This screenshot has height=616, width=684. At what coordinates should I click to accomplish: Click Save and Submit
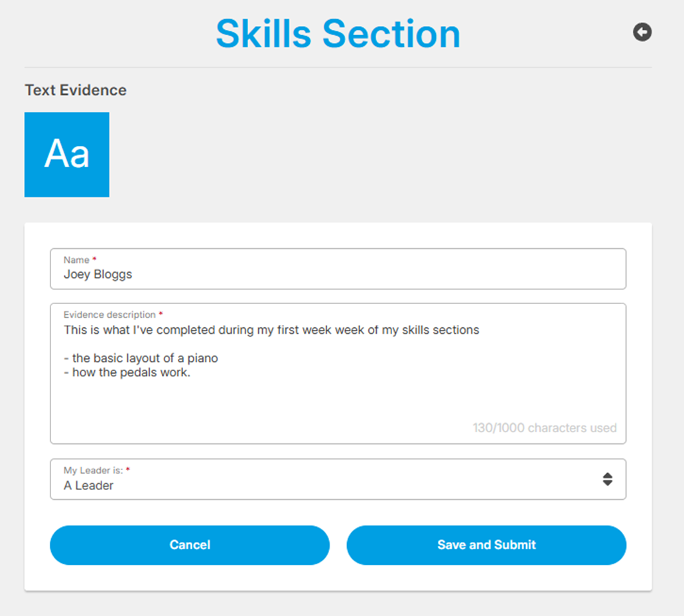pyautogui.click(x=486, y=545)
